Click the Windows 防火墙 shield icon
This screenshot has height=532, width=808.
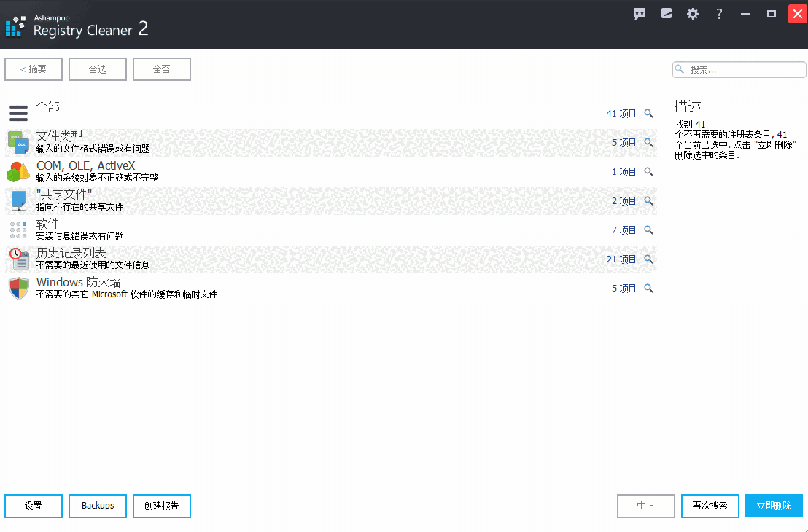[x=18, y=288]
